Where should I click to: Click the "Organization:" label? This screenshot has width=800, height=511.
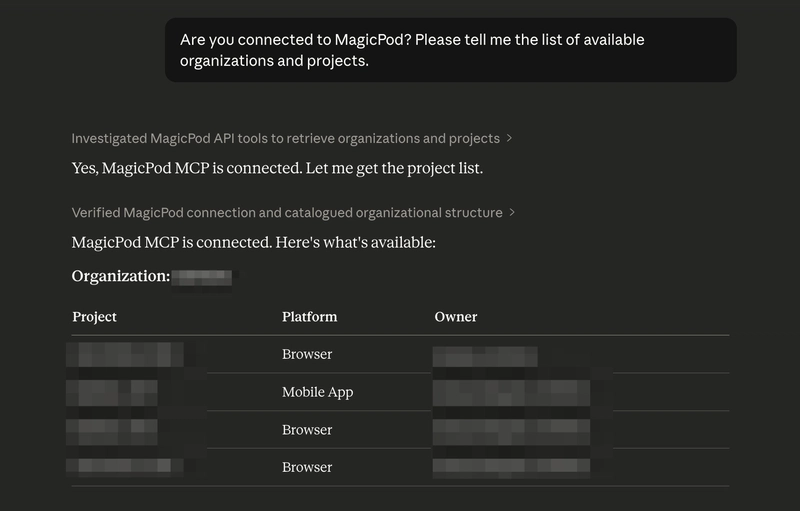coord(121,276)
